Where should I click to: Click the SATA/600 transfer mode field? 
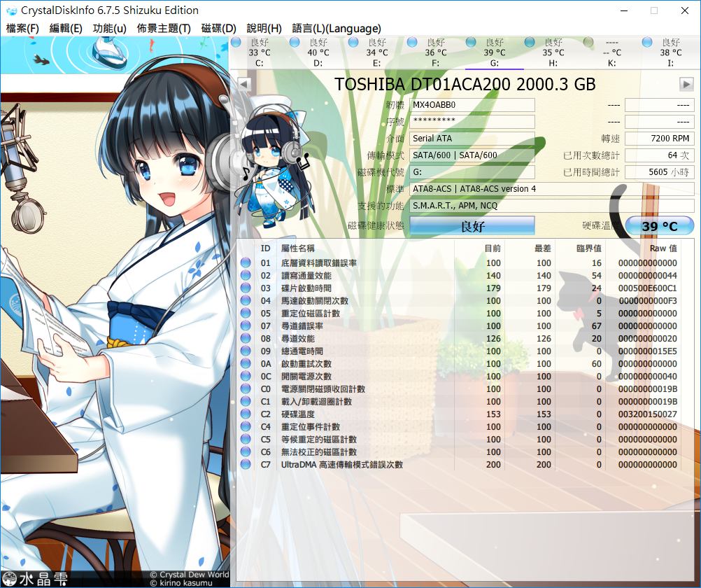point(472,155)
